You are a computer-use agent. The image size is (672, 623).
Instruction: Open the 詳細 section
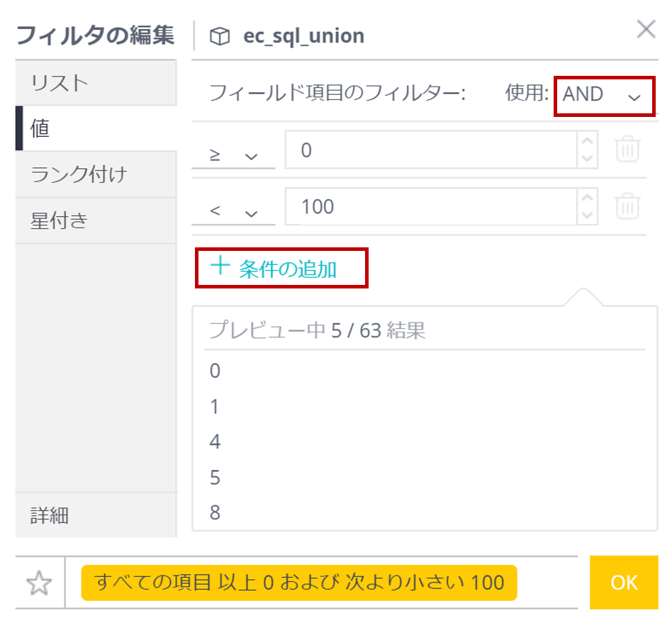[96, 515]
